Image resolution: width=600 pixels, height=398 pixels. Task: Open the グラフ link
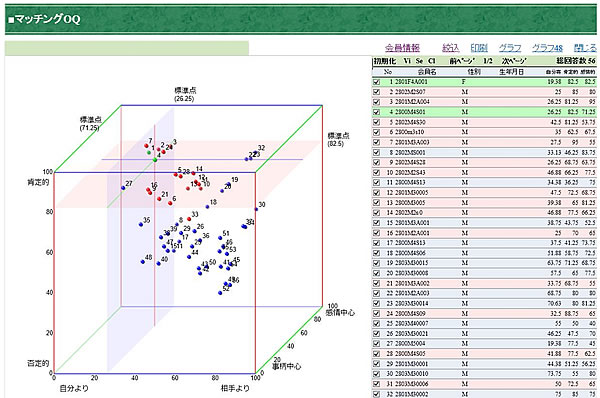pyautogui.click(x=510, y=48)
